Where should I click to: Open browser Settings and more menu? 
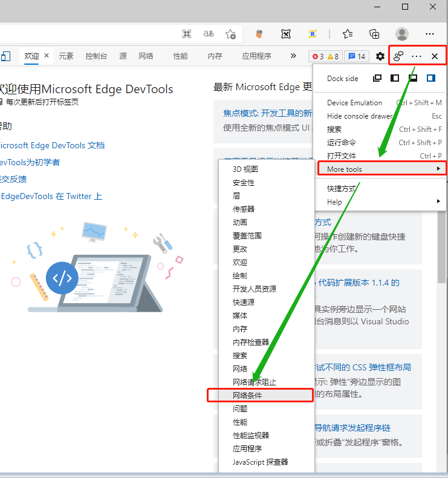pyautogui.click(x=430, y=34)
